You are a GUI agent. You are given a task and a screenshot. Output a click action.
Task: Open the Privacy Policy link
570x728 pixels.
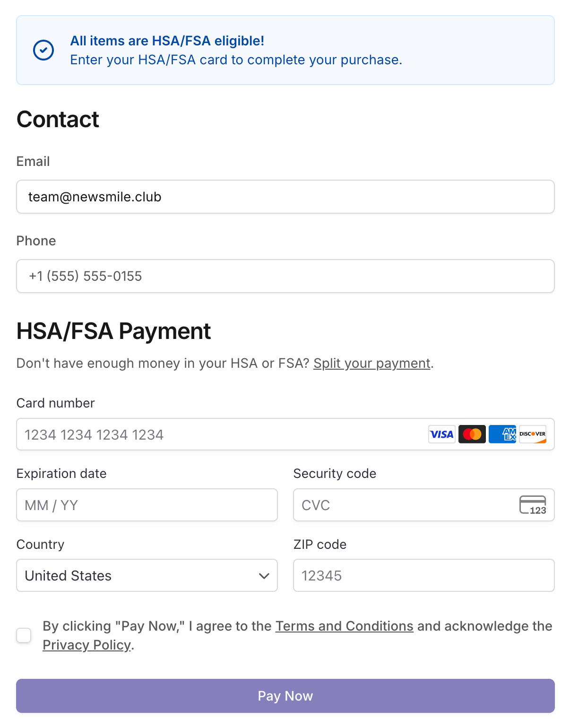coord(86,645)
